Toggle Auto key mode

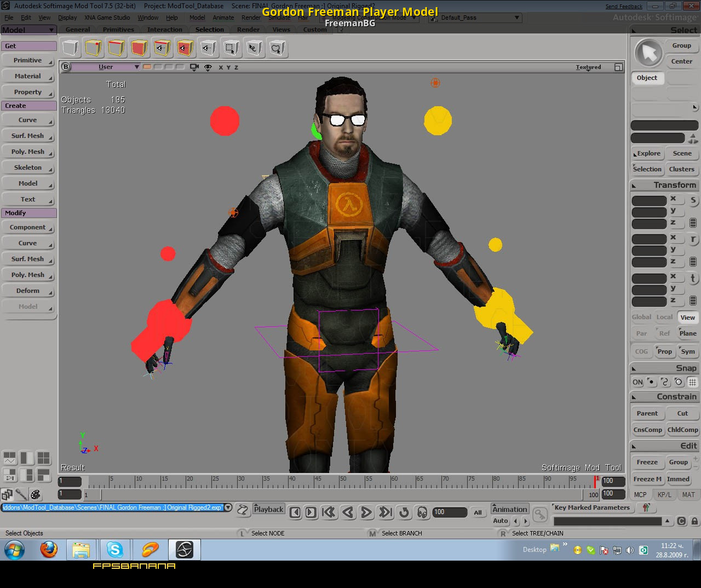(x=501, y=521)
